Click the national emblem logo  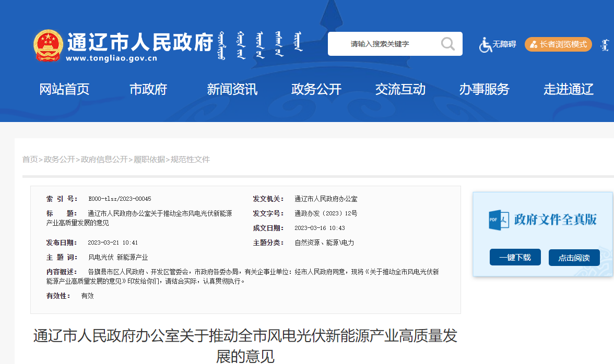[48, 46]
